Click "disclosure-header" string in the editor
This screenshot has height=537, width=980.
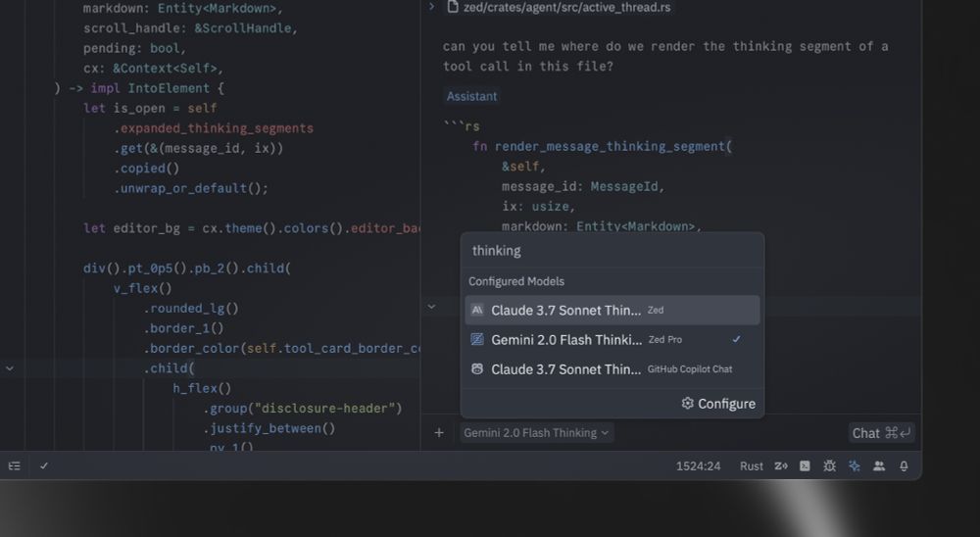coord(325,409)
